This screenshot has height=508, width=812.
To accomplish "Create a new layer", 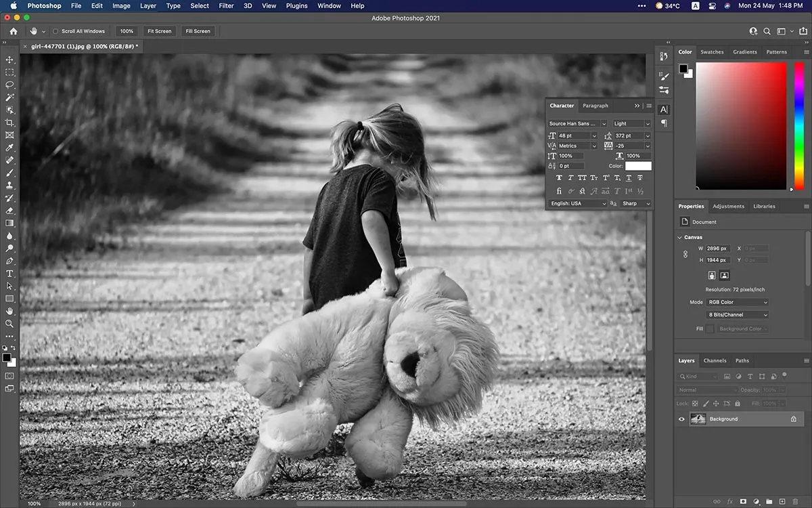I will [x=782, y=501].
